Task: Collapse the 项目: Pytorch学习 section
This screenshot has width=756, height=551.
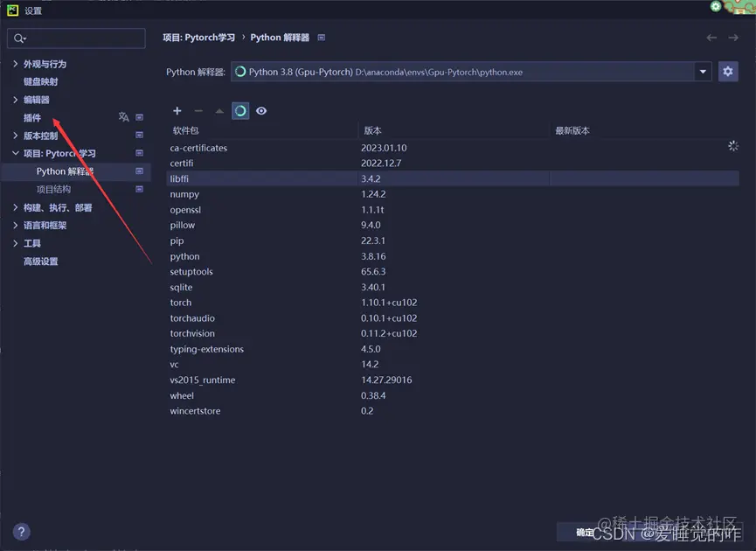Action: 16,153
